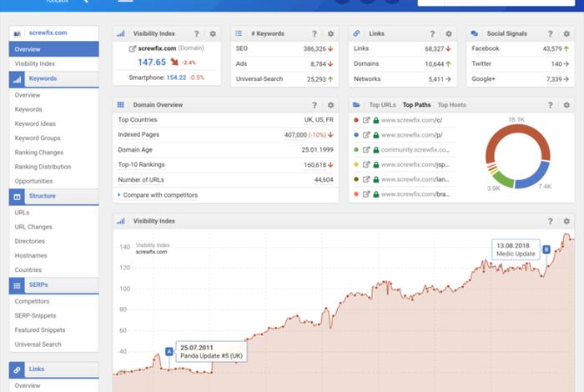
Task: Open Directories in sidebar
Action: click(30, 241)
